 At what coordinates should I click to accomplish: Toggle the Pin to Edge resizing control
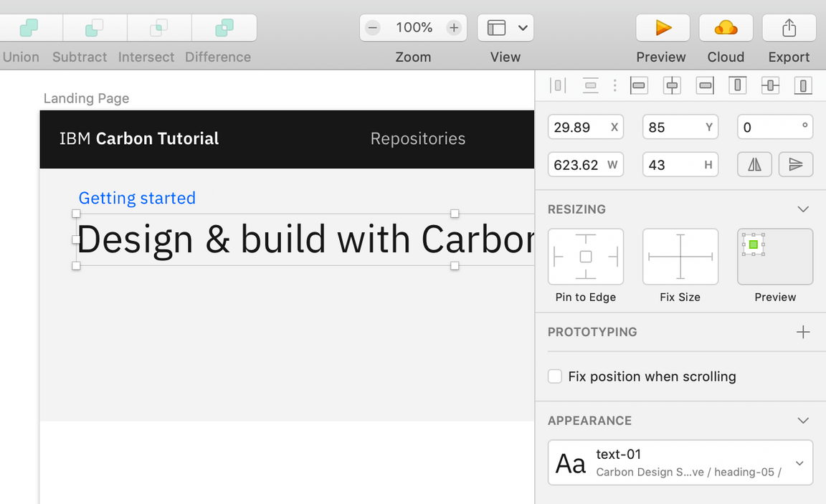586,257
